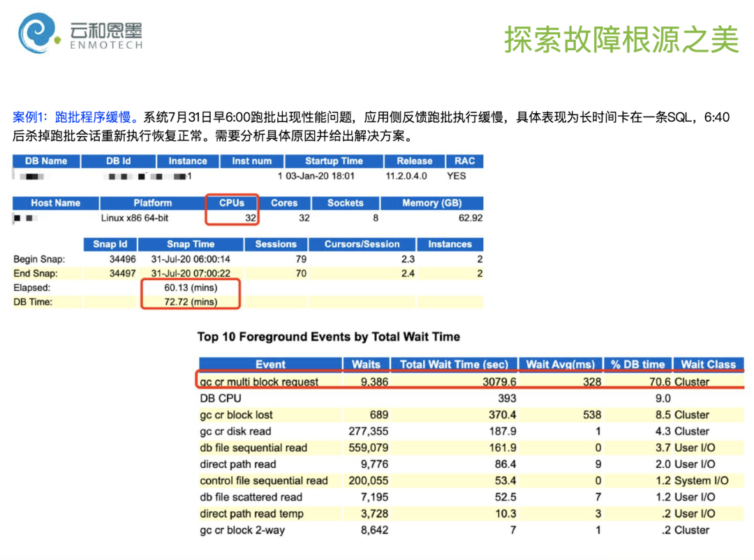Image resolution: width=754 pixels, height=560 pixels.
Task: Click the DB Name column header
Action: tap(46, 161)
